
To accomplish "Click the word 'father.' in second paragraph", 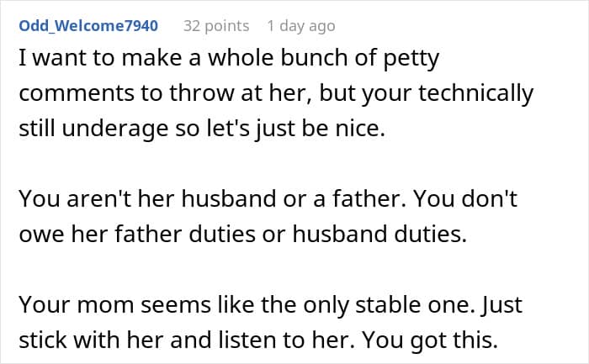I will [x=369, y=198].
